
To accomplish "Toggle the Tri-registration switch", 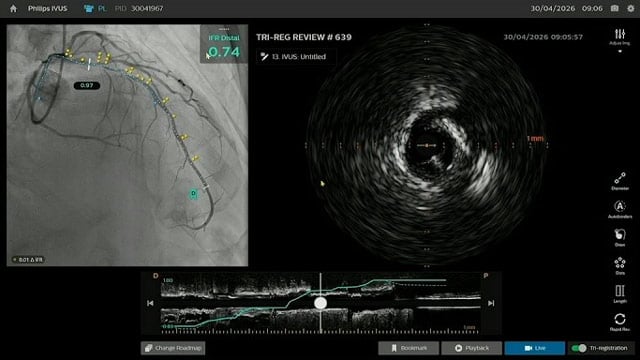I will click(579, 348).
